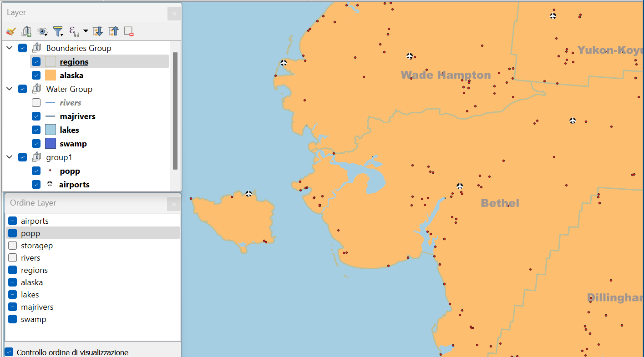This screenshot has height=357, width=644.
Task: Toggle the lakes checkbox in Layer tree
Action: point(36,130)
